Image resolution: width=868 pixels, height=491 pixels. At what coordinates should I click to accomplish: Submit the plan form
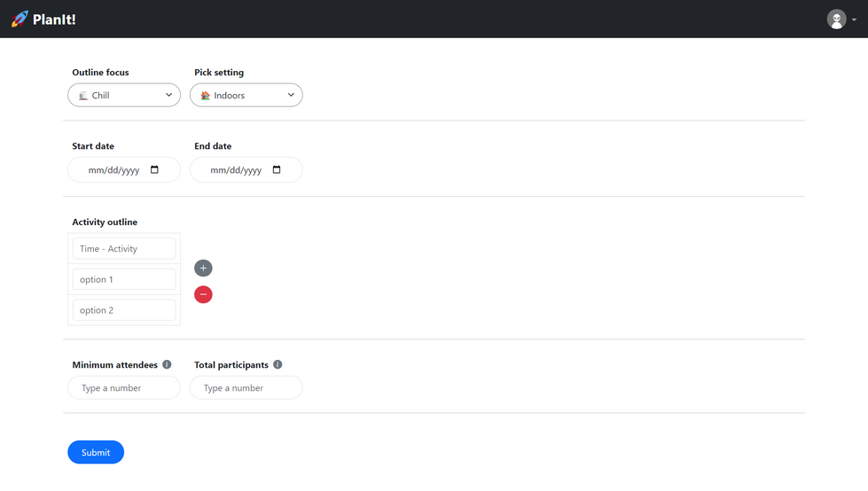(96, 452)
